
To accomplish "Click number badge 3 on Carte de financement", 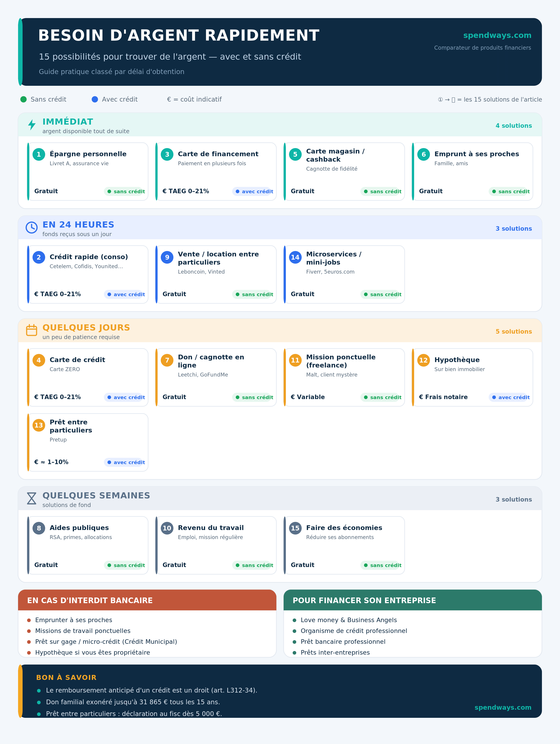I will coord(167,154).
